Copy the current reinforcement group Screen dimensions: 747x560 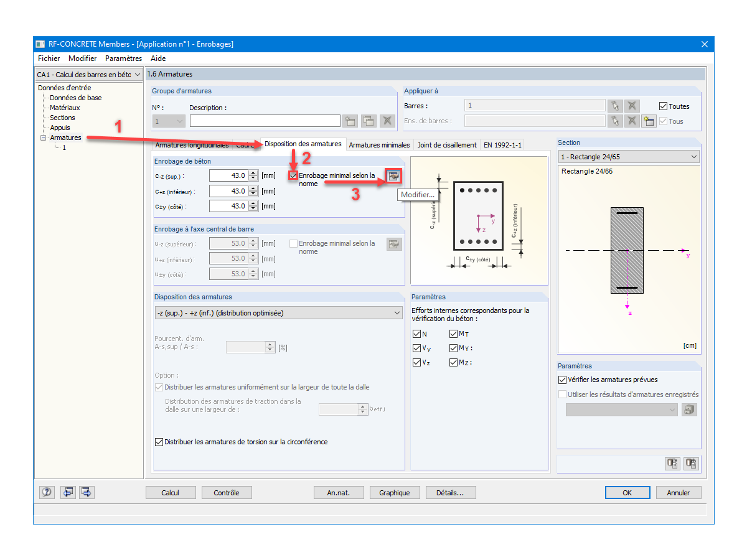click(x=368, y=121)
